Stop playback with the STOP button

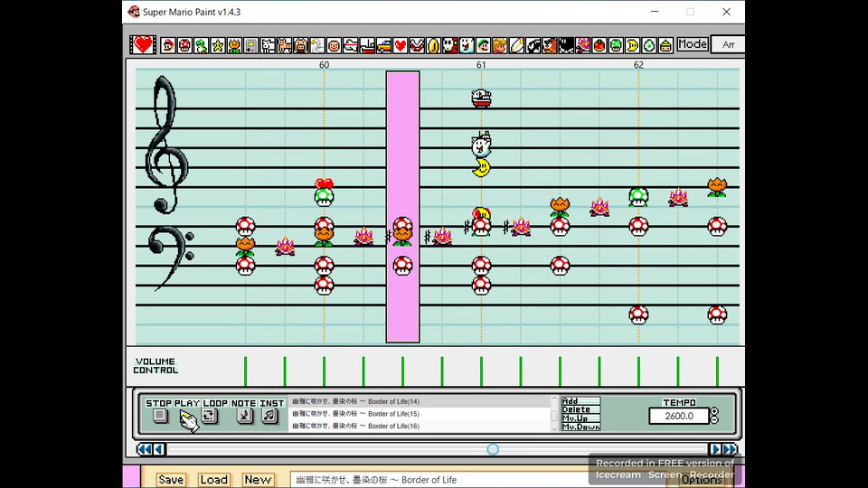(x=160, y=416)
